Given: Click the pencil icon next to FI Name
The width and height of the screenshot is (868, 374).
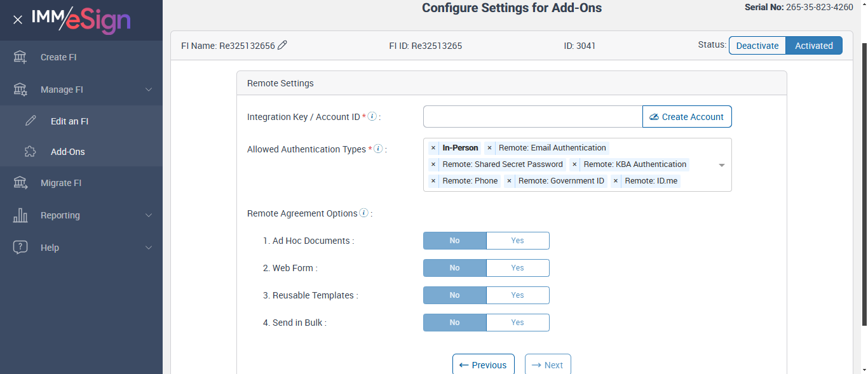Looking at the screenshot, I should click(x=283, y=45).
